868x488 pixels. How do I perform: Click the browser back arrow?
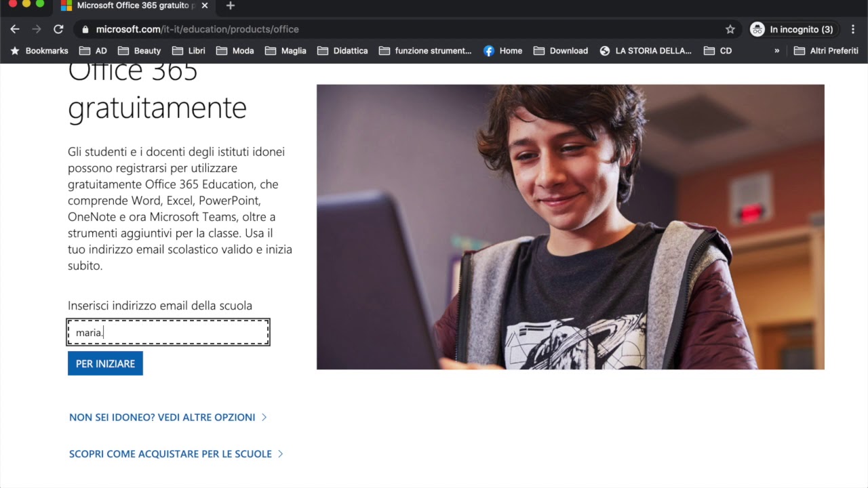pos(15,29)
